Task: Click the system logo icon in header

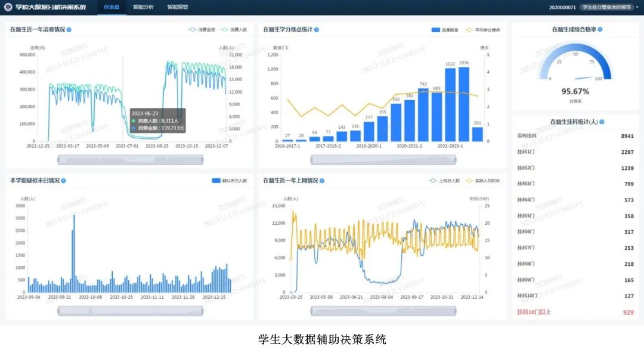Action: [x=8, y=7]
